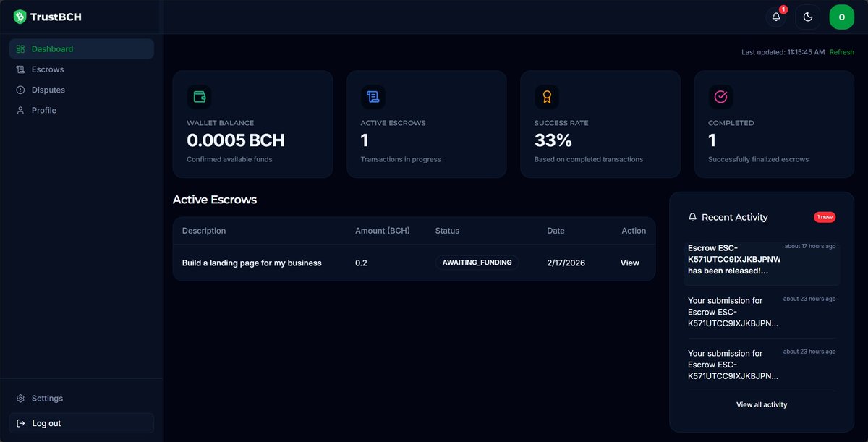Click the 33% success rate value

553,140
